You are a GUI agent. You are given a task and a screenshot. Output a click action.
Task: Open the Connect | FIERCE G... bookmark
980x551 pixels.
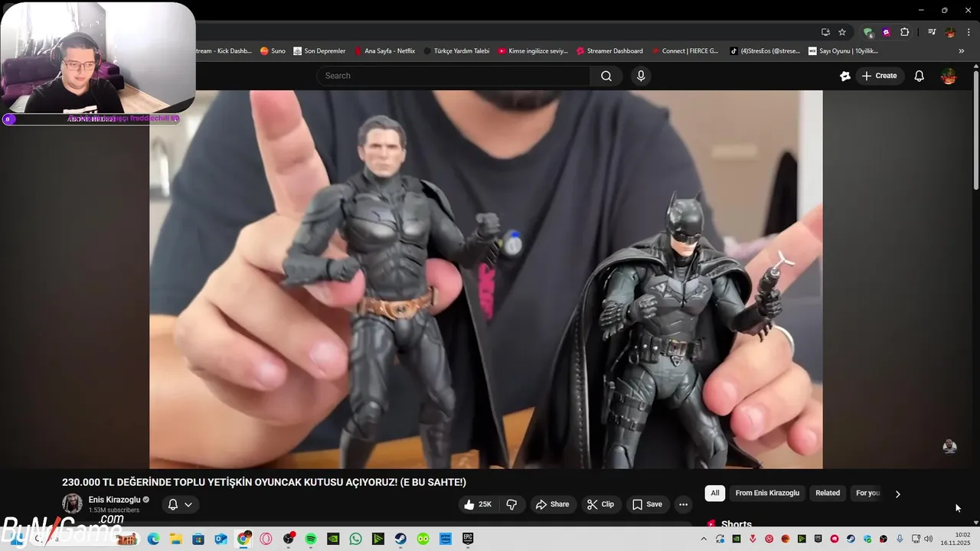coord(684,51)
